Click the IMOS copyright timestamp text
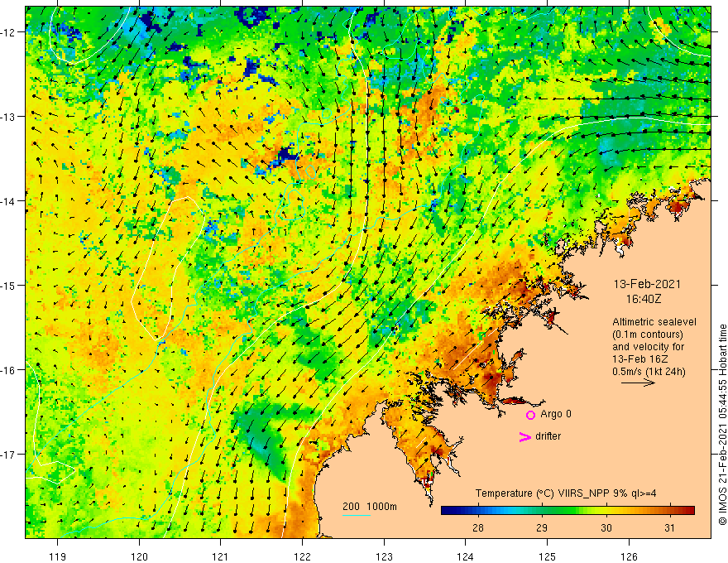Image resolution: width=728 pixels, height=563 pixels. click(x=722, y=425)
